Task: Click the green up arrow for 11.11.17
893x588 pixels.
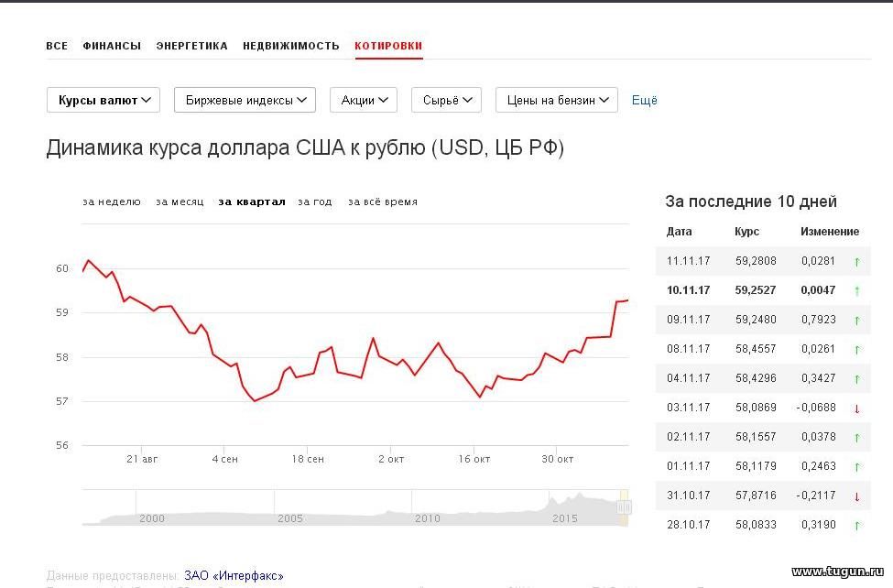Action: 857,262
